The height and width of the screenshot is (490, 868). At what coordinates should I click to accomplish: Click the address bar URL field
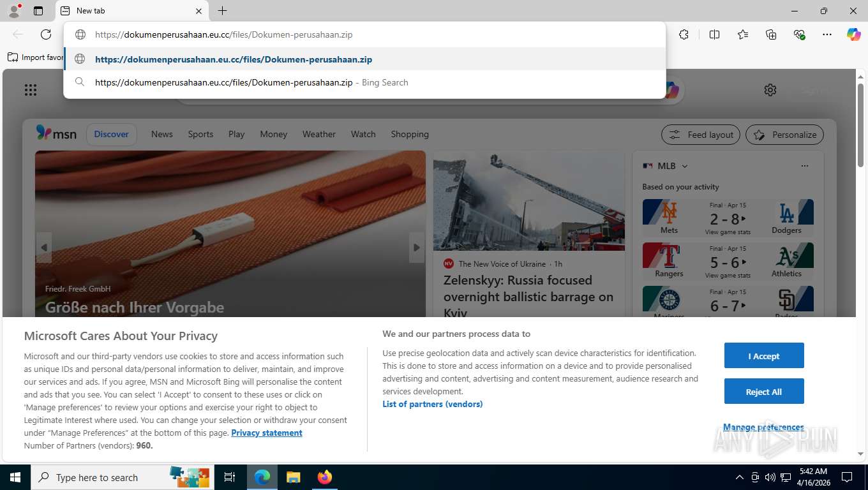point(364,34)
